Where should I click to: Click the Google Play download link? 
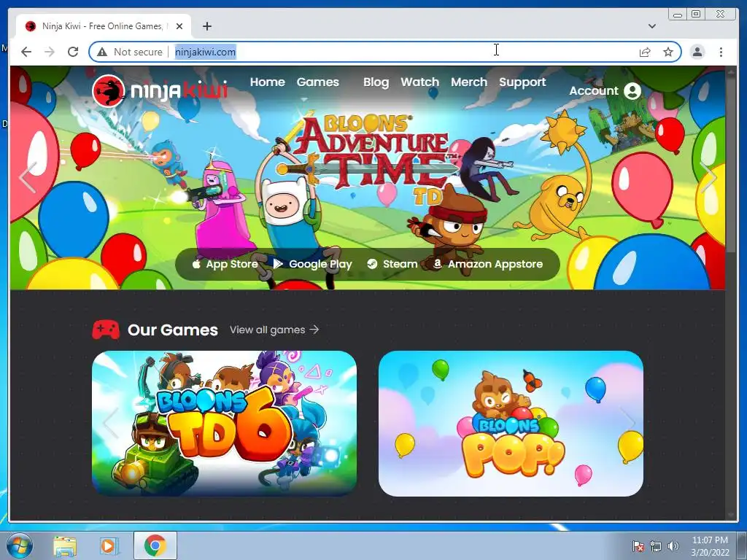coord(312,264)
